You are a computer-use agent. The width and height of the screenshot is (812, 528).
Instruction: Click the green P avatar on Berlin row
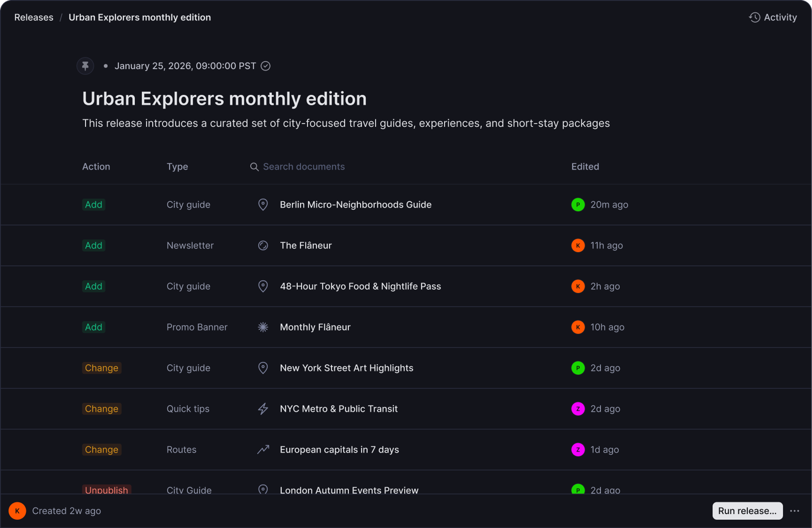[x=578, y=205]
